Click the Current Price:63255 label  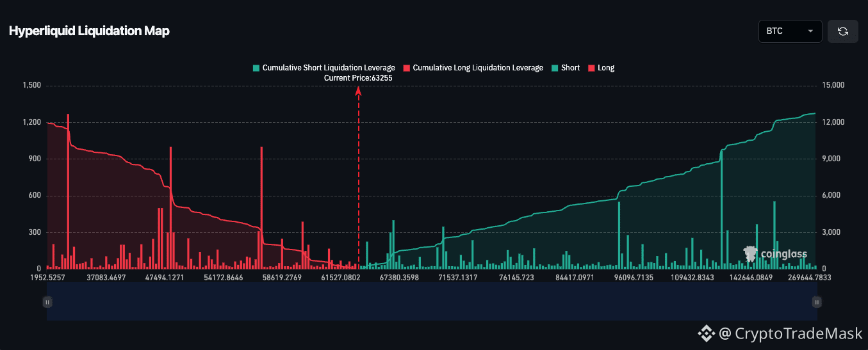358,78
